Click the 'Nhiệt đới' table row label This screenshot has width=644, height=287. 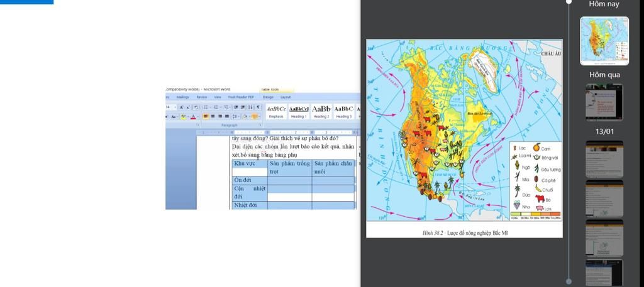tap(249, 205)
